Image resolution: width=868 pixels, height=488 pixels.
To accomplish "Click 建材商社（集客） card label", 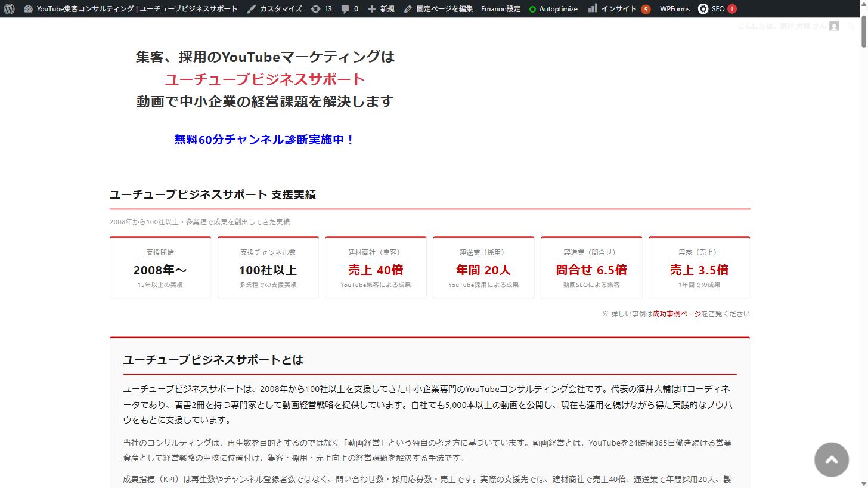I will (x=376, y=252).
